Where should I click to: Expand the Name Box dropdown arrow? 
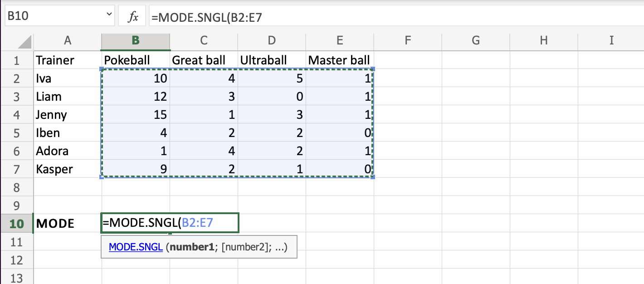point(109,15)
